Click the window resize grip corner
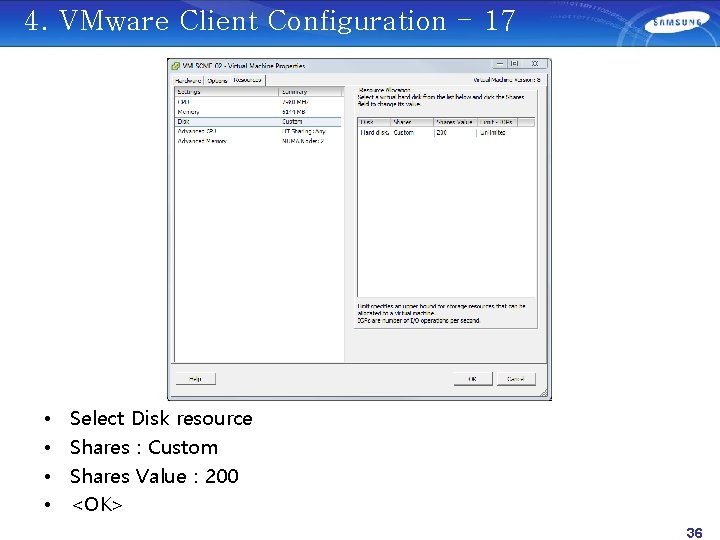This screenshot has width=720, height=540. click(x=544, y=393)
